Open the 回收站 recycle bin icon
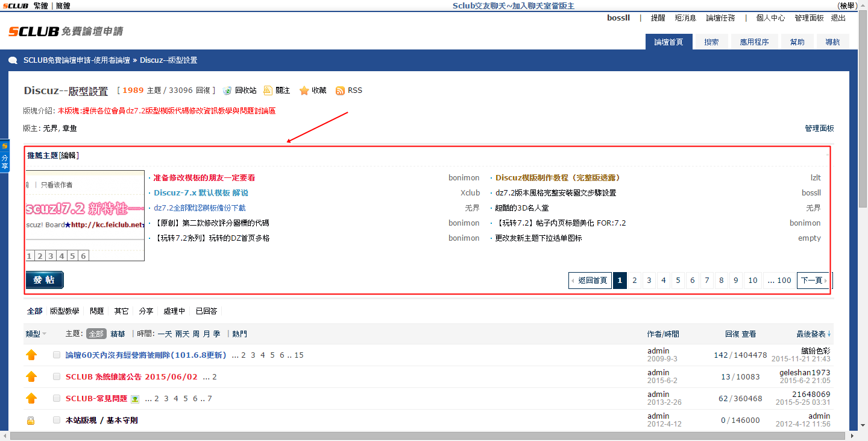 tap(227, 90)
